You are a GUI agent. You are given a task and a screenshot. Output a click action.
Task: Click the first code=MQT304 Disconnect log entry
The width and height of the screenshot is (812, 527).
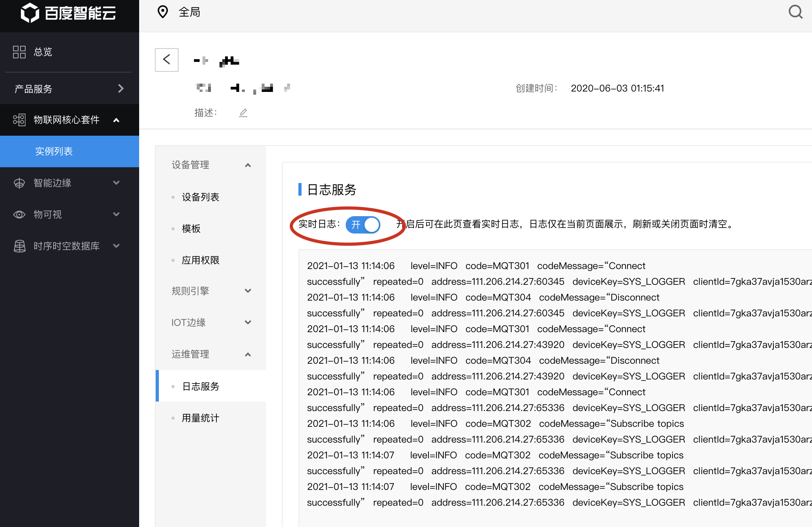[x=483, y=297]
